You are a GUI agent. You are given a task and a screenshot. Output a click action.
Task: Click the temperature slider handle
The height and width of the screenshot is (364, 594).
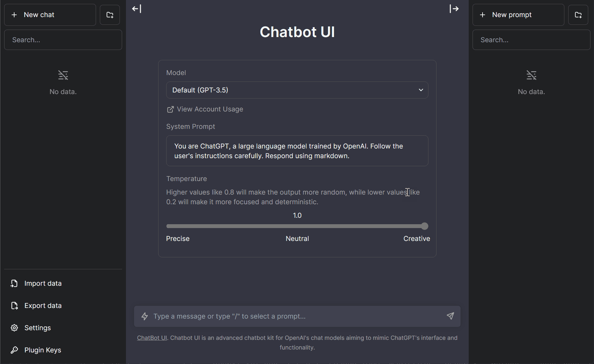coord(425,226)
